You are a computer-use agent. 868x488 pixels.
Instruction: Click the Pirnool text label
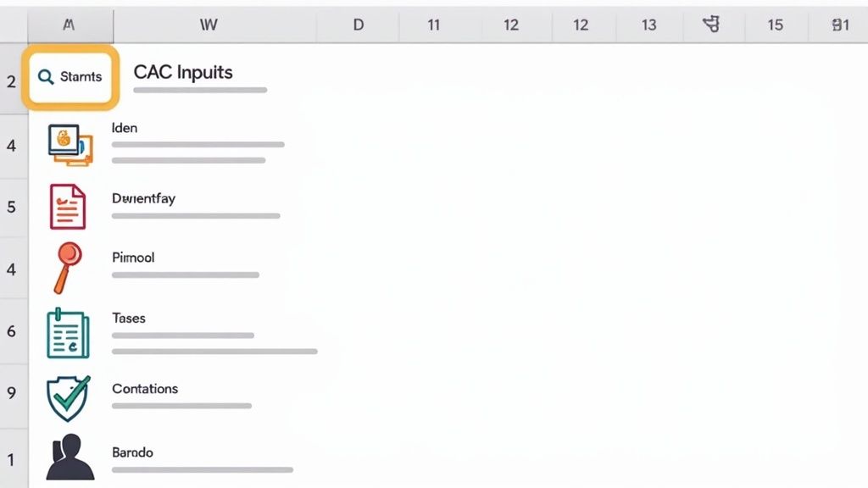133,257
